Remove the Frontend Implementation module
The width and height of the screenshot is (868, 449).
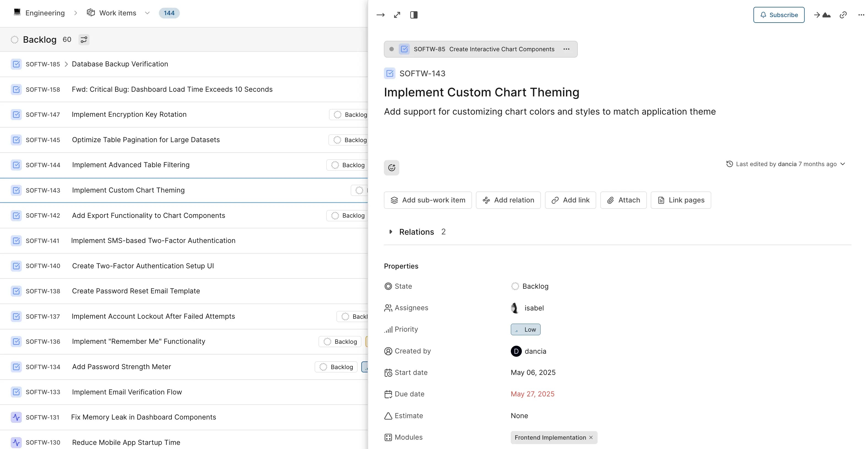tap(591, 437)
